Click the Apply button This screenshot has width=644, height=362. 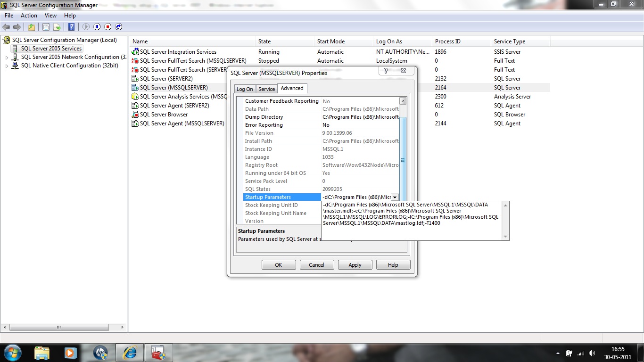click(x=355, y=264)
